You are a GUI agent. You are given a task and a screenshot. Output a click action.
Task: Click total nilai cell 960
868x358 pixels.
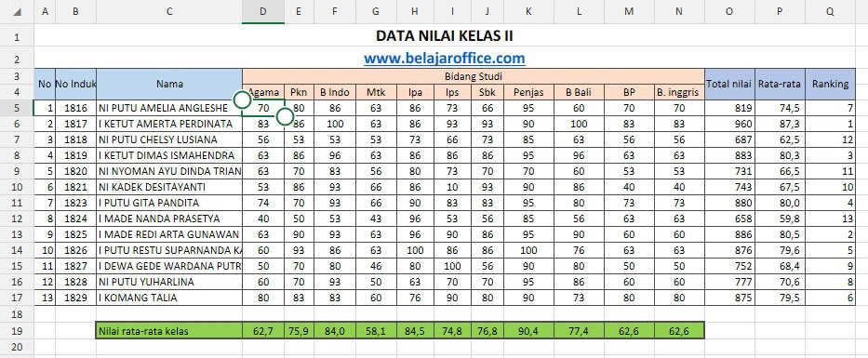coord(729,124)
